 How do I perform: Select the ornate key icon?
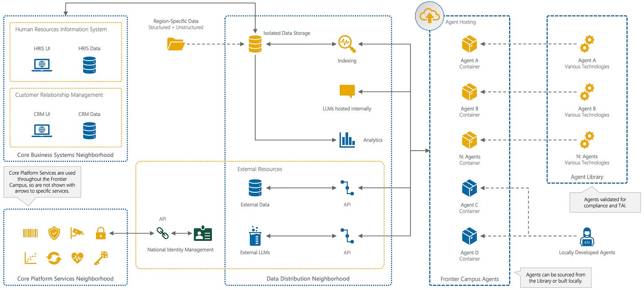click(x=101, y=258)
